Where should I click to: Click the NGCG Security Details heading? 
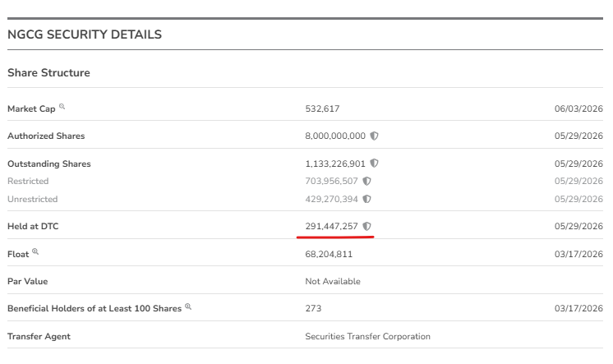[85, 35]
